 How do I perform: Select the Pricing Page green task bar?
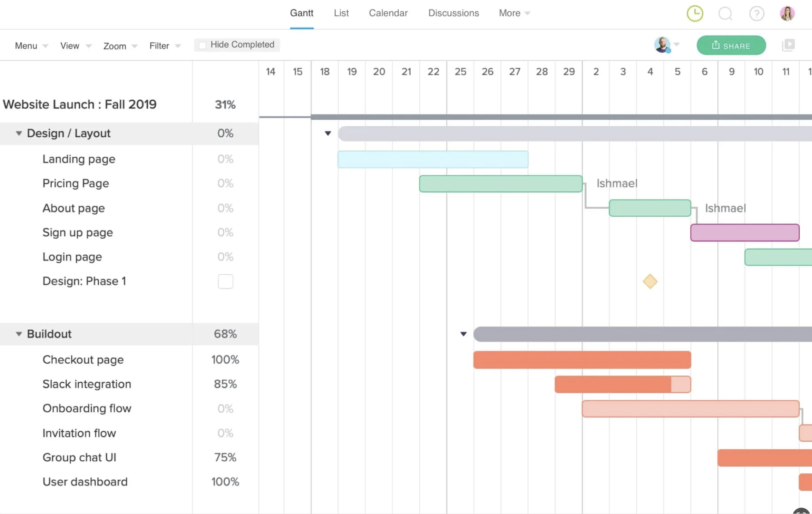(x=501, y=184)
